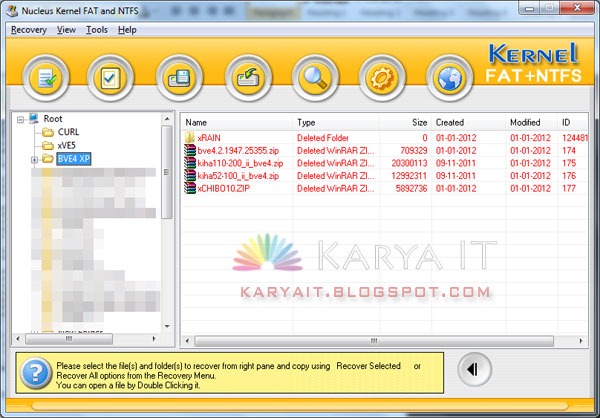Select file bve4.2.1947.25355.zip
This screenshot has height=418, width=600.
pyautogui.click(x=238, y=150)
